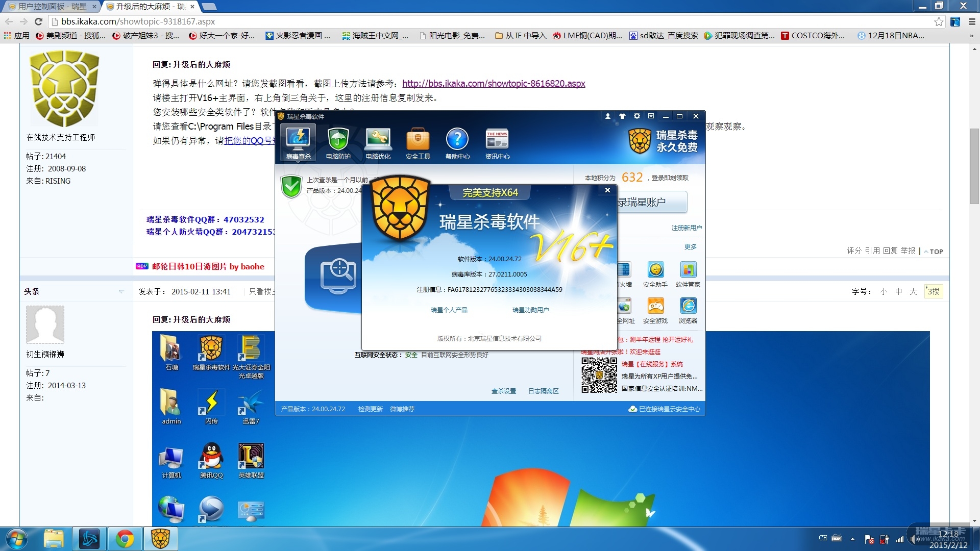Image resolution: width=980 pixels, height=551 pixels.
Task: Open 电脑优化 computer optimization section
Action: click(x=378, y=143)
